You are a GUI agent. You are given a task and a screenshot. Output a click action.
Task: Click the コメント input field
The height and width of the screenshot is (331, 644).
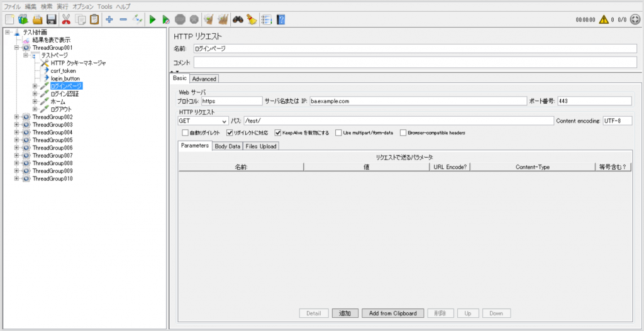pyautogui.click(x=415, y=63)
